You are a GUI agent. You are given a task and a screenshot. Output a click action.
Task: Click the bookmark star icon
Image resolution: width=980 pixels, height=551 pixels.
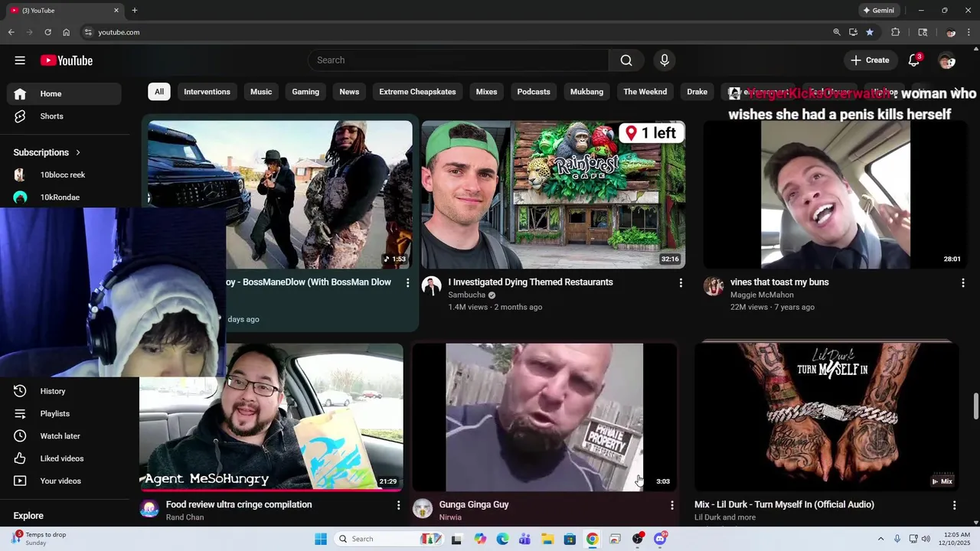pyautogui.click(x=870, y=32)
